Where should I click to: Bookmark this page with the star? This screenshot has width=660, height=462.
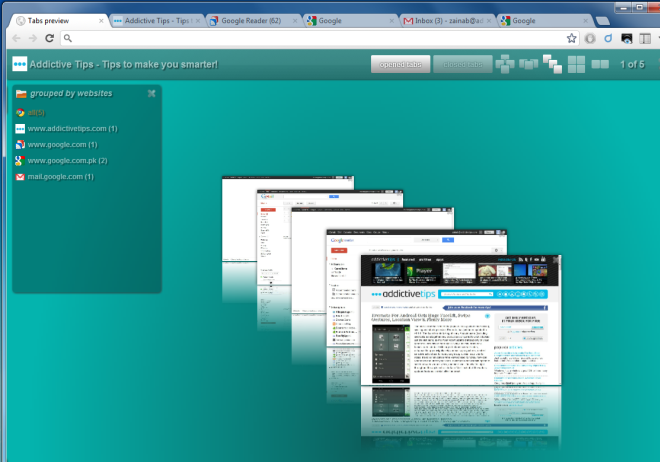click(x=571, y=38)
